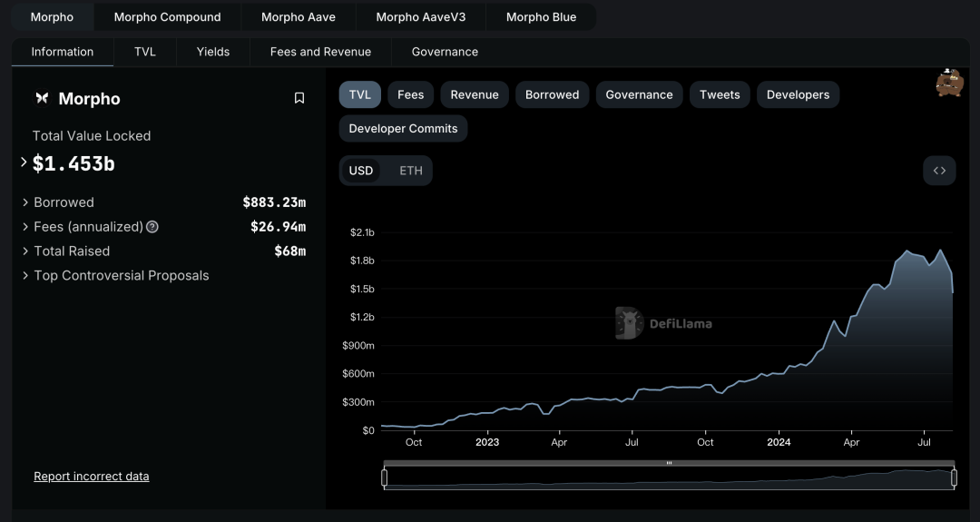Expand Top Controversial Proposals
Viewport: 980px width, 522px height.
click(25, 276)
